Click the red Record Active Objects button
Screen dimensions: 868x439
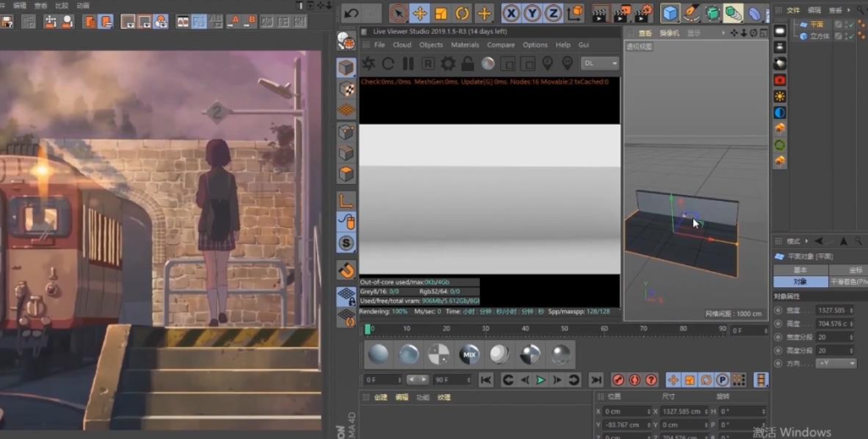[618, 380]
